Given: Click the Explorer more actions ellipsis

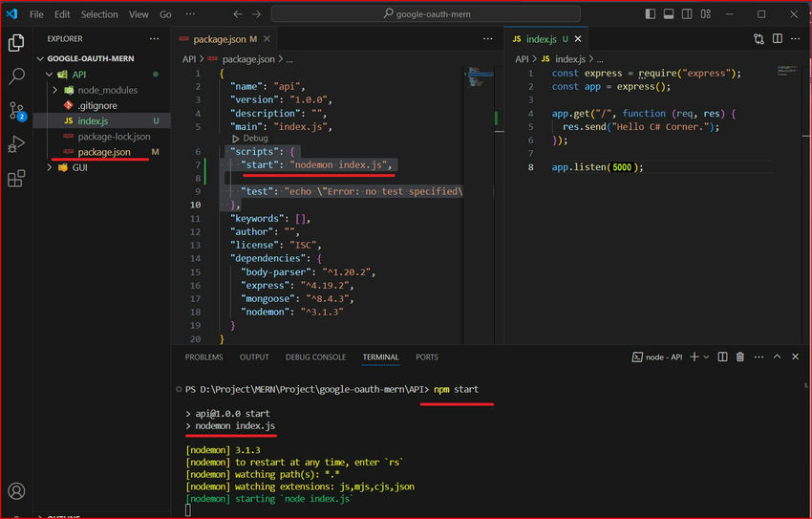Looking at the screenshot, I should coord(155,39).
